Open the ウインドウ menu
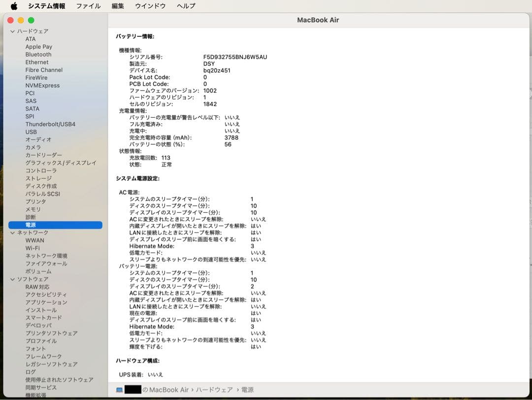Viewport: 532px width, 400px height. tap(150, 6)
